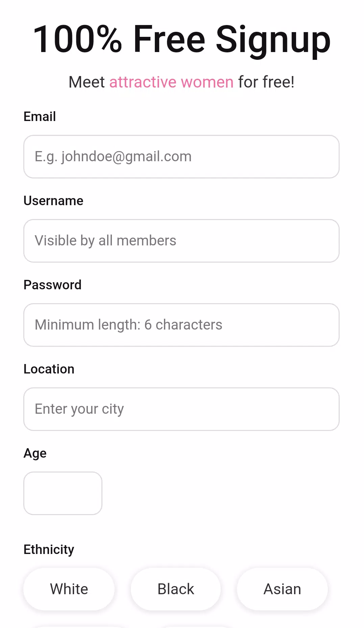Choose the Black ethnicity option
Image resolution: width=364 pixels, height=628 pixels.
176,589
